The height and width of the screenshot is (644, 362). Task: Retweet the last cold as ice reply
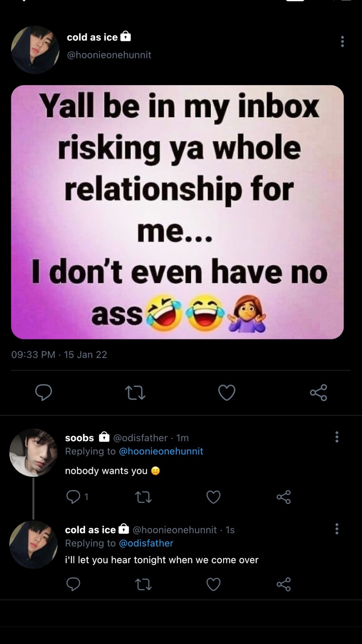pos(143,584)
